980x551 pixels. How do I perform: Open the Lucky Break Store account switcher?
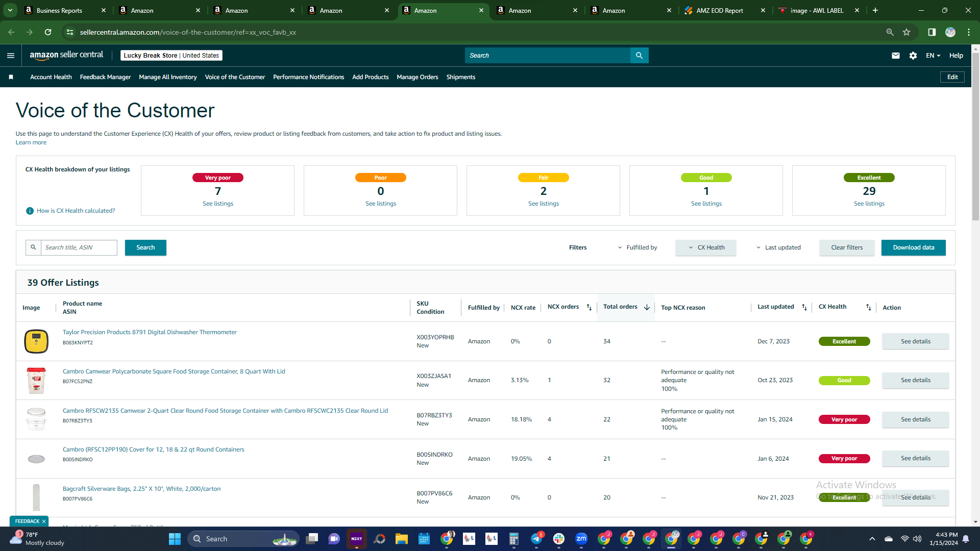[171, 56]
